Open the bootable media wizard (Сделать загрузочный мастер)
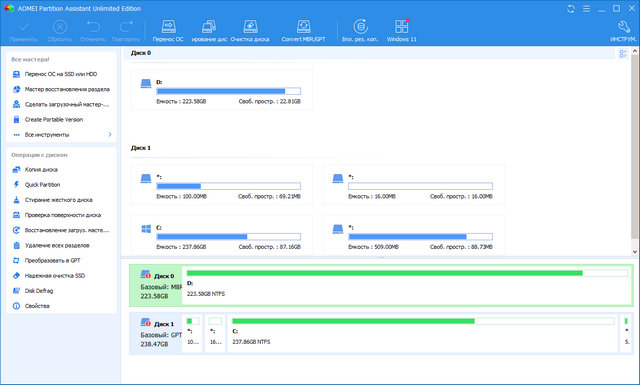Image resolution: width=640 pixels, height=385 pixels. click(x=61, y=105)
